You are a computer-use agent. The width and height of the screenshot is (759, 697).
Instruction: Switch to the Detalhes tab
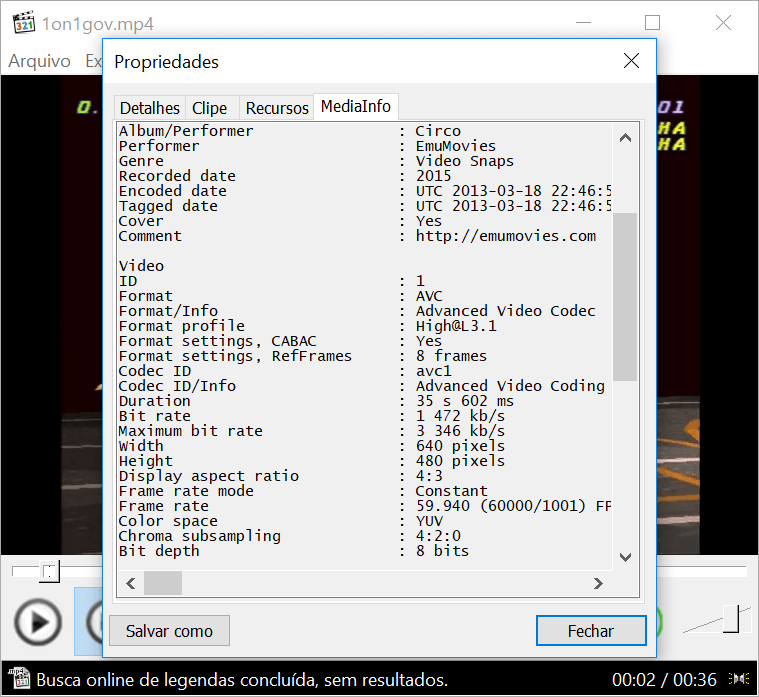click(x=150, y=108)
